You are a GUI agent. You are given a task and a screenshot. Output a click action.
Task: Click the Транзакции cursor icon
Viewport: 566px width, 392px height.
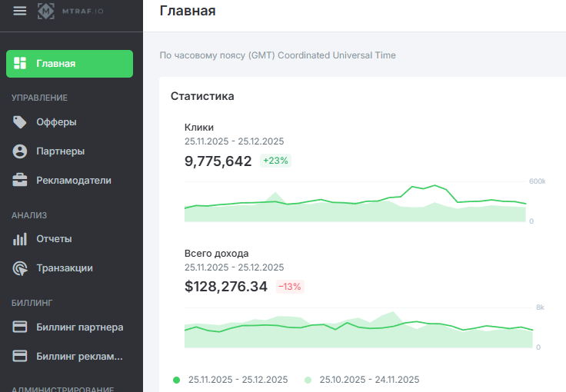point(21,268)
